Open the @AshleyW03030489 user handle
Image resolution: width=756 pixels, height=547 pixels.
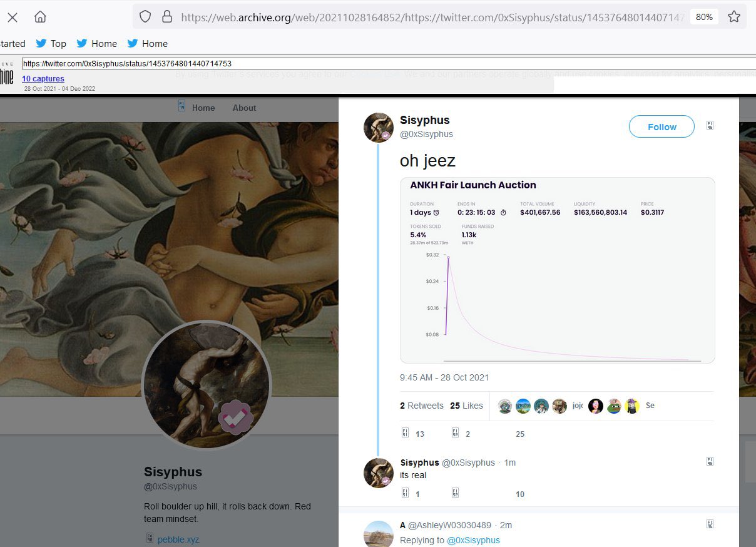coord(450,525)
